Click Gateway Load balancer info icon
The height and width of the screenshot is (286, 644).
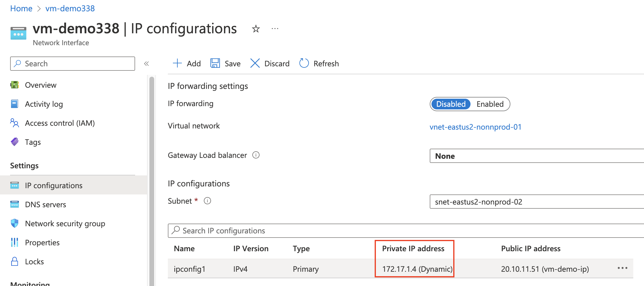[256, 155]
